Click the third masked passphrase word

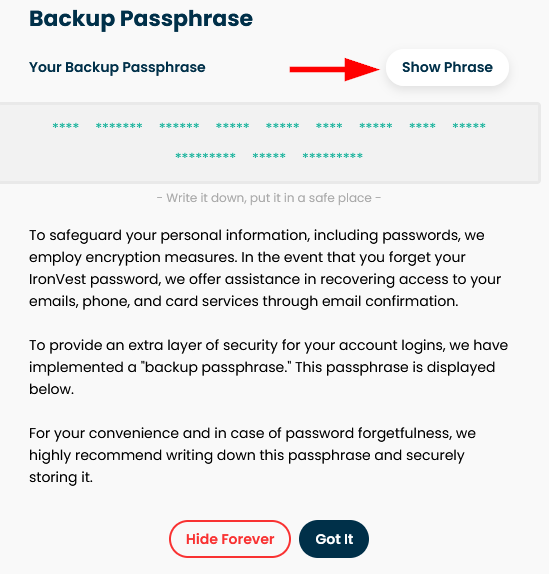[179, 126]
